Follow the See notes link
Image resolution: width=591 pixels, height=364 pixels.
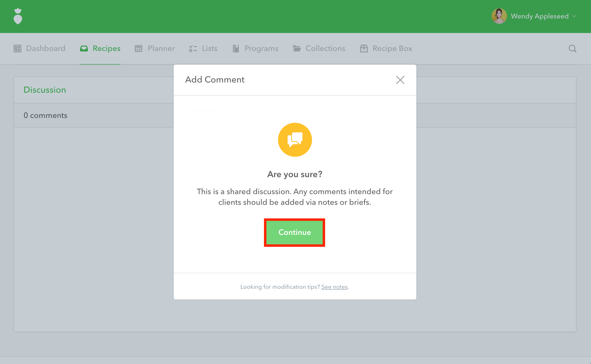tap(334, 287)
